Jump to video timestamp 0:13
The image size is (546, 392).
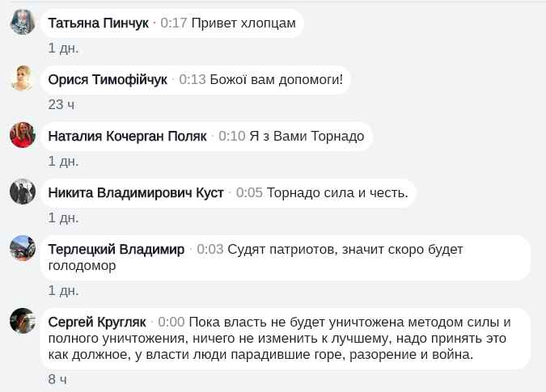pyautogui.click(x=193, y=80)
